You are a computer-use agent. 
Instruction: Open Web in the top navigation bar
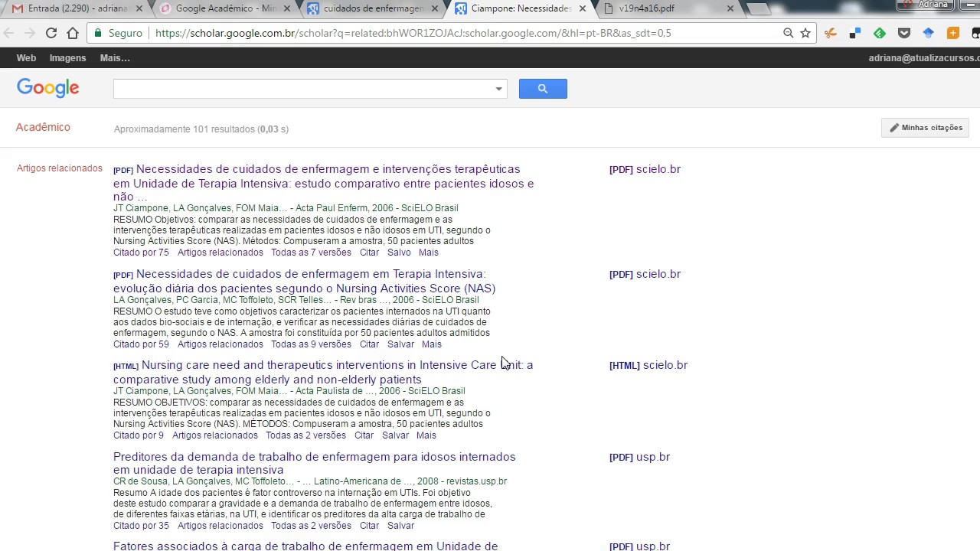(x=26, y=58)
